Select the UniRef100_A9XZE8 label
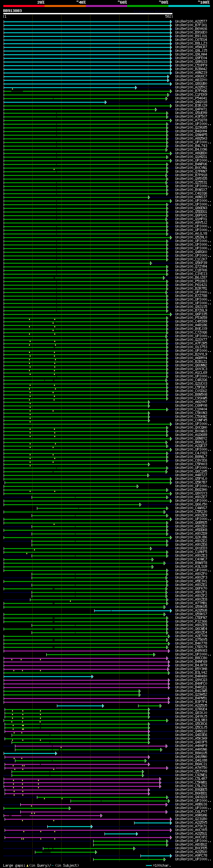This screenshot has width=213, height=868. pos(191,599)
